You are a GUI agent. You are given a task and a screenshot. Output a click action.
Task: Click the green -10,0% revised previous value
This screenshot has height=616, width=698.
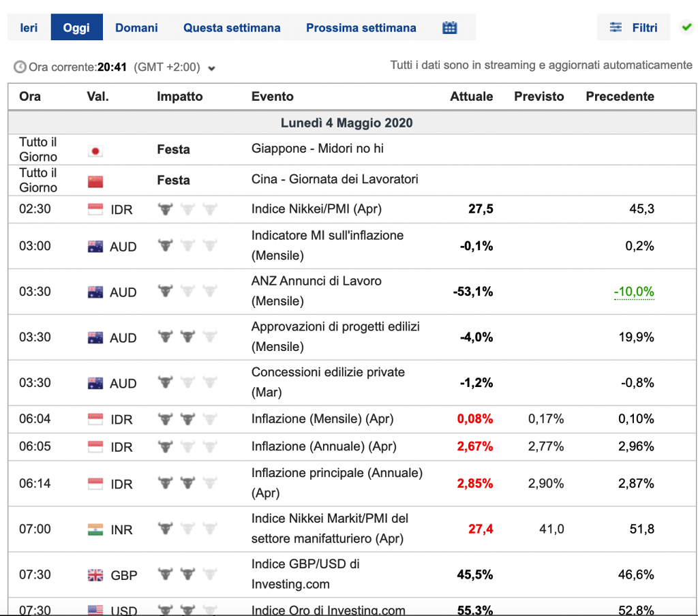(634, 292)
